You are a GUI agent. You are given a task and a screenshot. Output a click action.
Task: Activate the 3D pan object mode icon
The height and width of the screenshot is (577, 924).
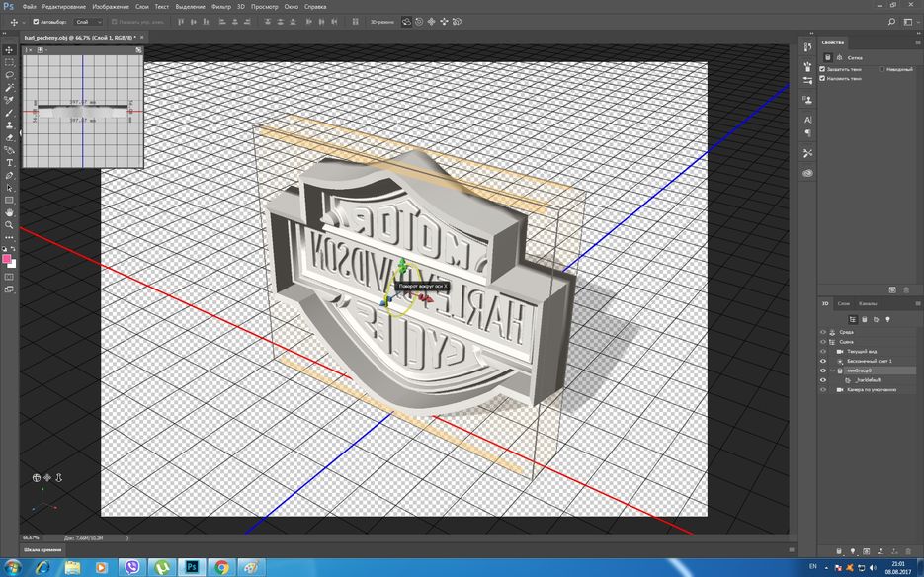point(431,22)
